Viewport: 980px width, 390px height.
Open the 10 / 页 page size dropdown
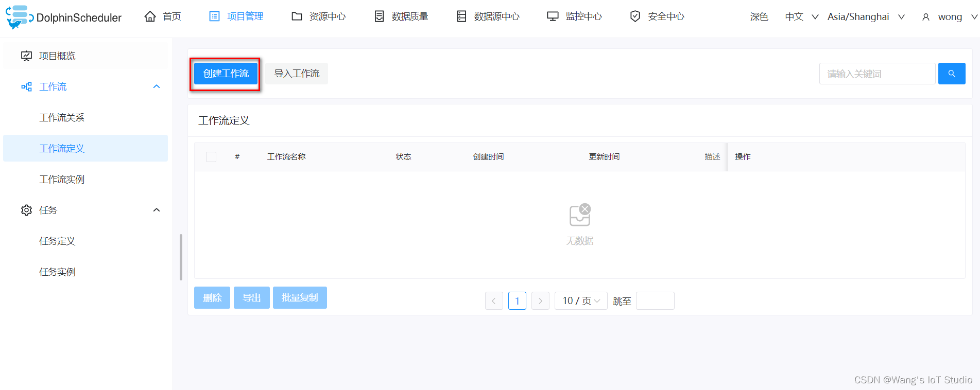pos(581,300)
